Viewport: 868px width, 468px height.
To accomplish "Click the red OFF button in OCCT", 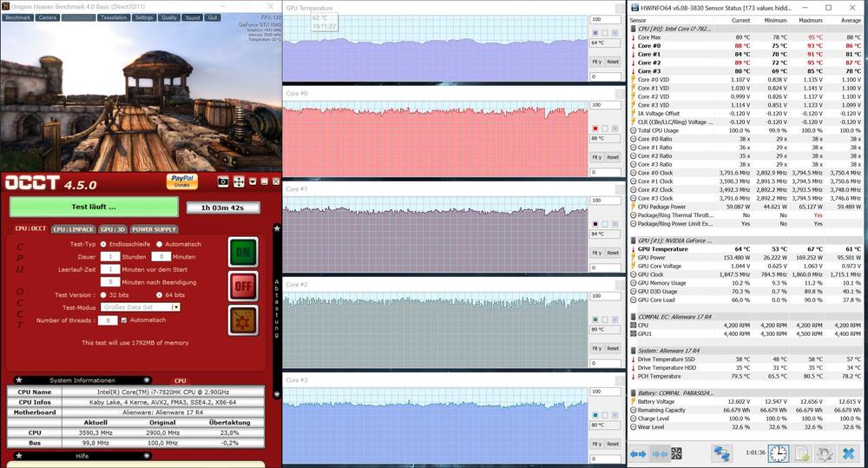I will coord(243,285).
